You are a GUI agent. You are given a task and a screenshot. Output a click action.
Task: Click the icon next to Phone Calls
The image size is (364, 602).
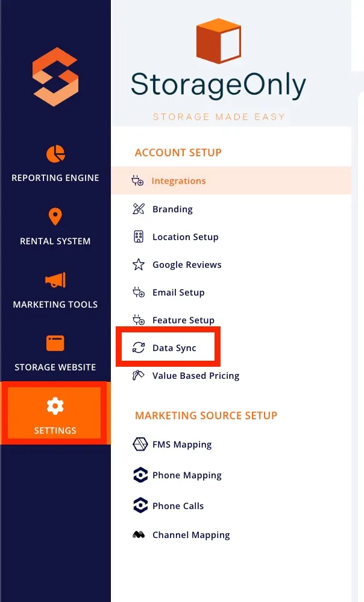click(x=140, y=505)
